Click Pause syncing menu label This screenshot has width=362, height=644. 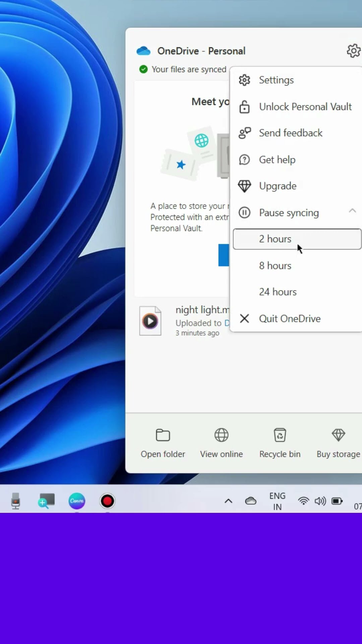289,213
